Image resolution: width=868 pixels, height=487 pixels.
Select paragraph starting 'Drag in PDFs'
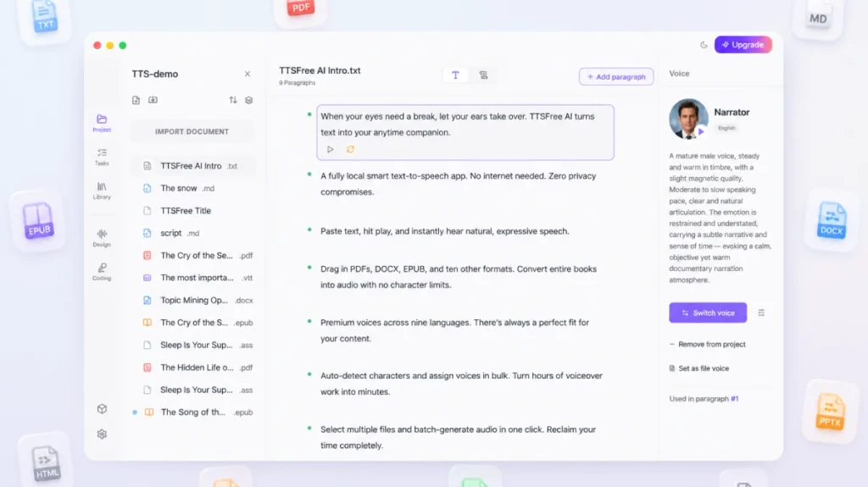pos(459,277)
